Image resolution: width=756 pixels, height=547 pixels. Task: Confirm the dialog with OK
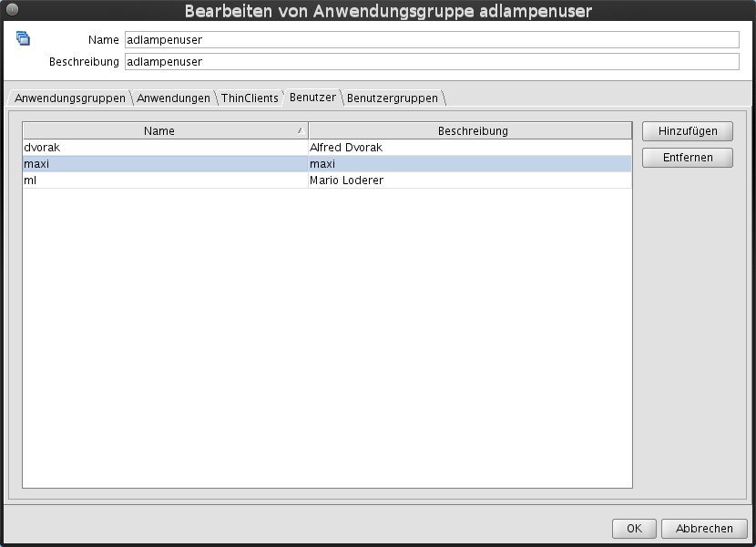[634, 529]
